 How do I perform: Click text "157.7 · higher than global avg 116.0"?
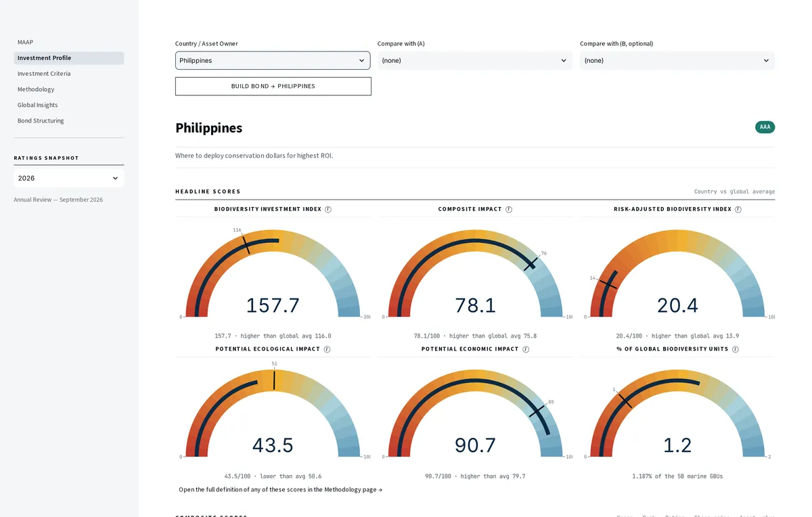click(x=273, y=336)
